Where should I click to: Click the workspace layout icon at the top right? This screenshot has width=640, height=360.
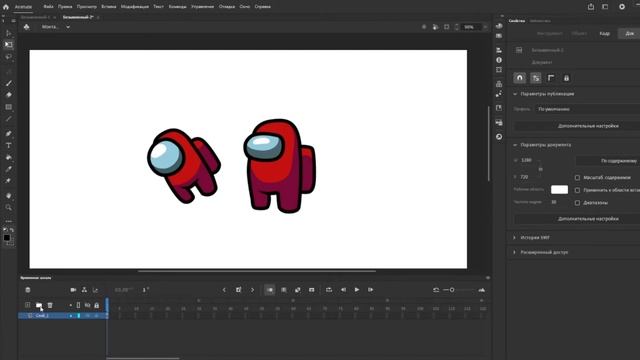coord(605,7)
